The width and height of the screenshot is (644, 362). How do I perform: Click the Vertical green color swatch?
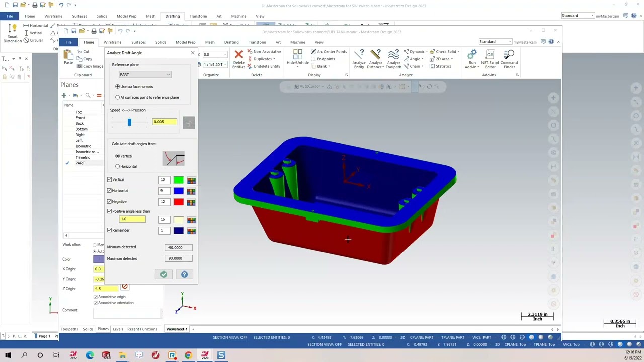tap(179, 180)
